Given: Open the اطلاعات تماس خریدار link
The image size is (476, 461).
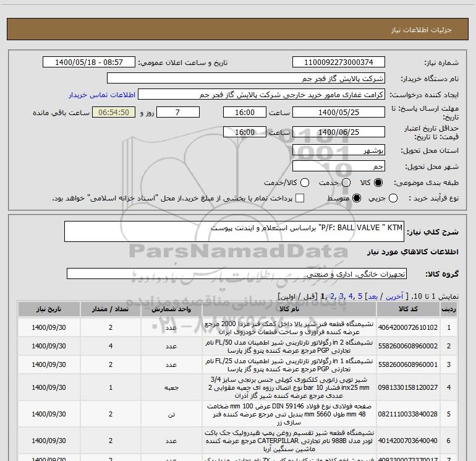Looking at the screenshot, I should (x=102, y=95).
